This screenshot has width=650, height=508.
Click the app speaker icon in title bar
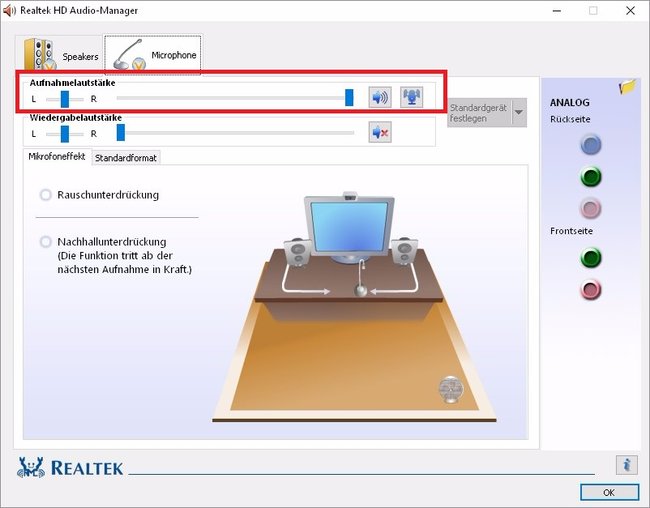tap(9, 10)
